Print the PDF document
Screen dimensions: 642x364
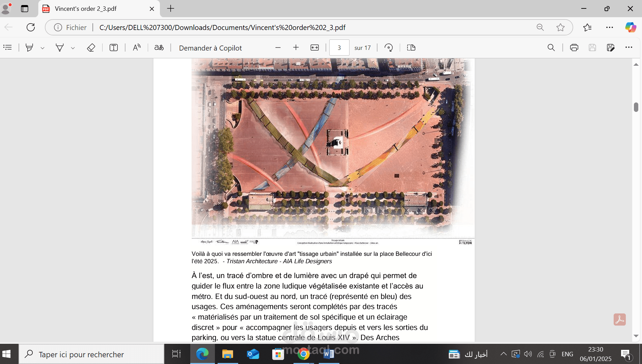click(574, 48)
